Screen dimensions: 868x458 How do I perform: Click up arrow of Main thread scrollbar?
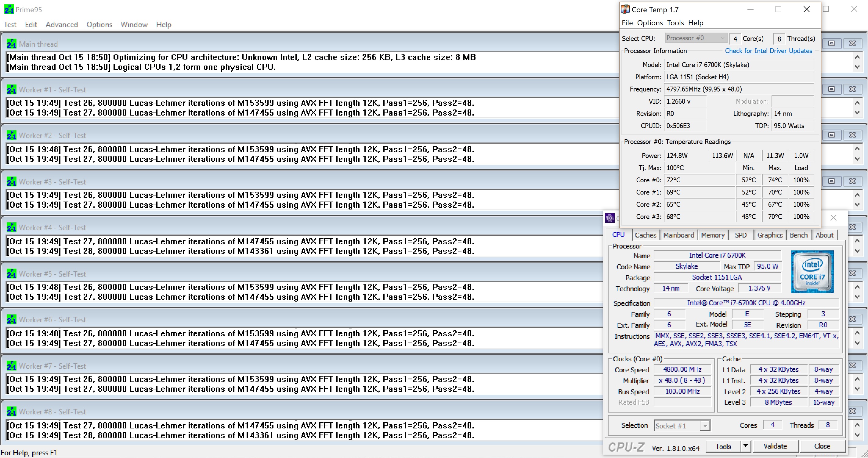(x=857, y=57)
